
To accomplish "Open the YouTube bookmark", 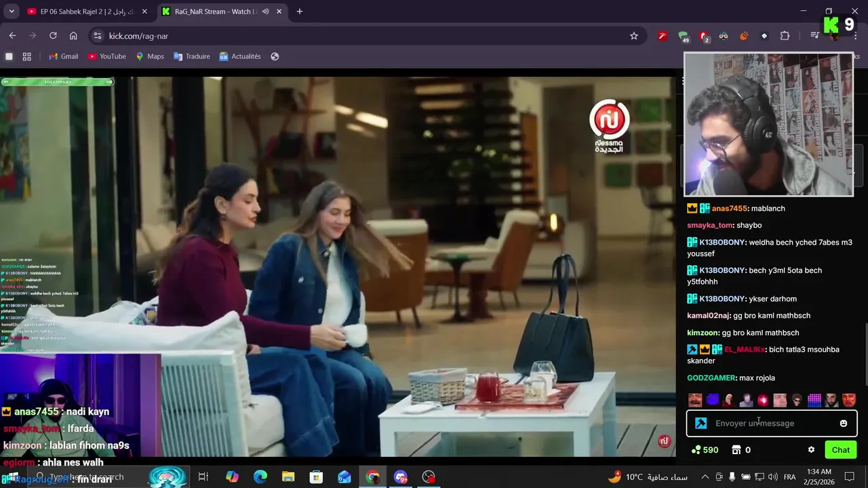I will [x=106, y=56].
